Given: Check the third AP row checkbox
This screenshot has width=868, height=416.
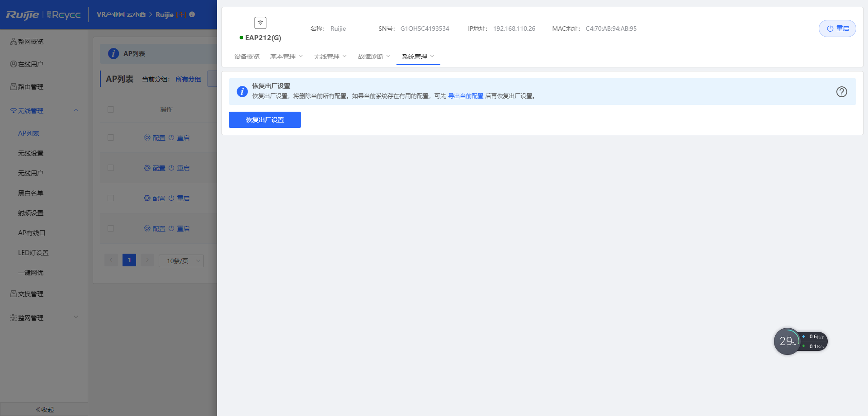Looking at the screenshot, I should point(111,198).
